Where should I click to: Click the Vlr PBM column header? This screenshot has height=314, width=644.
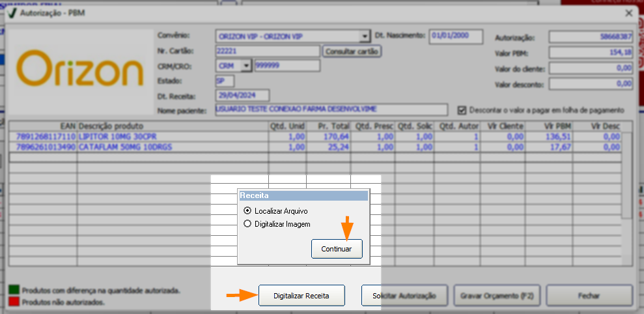coord(548,126)
